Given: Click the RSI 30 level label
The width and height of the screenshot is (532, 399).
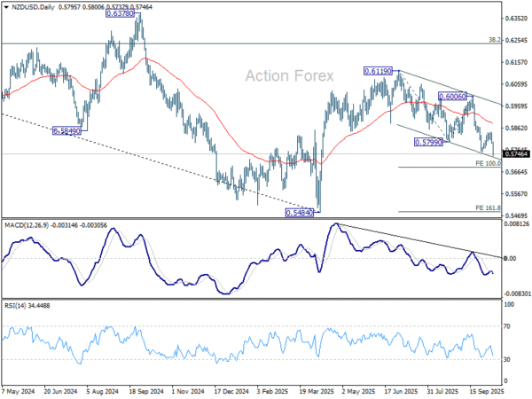Looking at the screenshot, I should 507,360.
